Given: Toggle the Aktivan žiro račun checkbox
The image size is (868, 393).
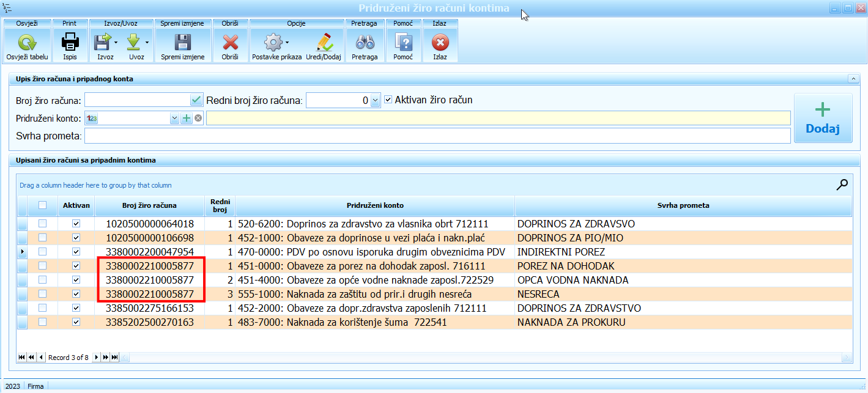Looking at the screenshot, I should [388, 100].
